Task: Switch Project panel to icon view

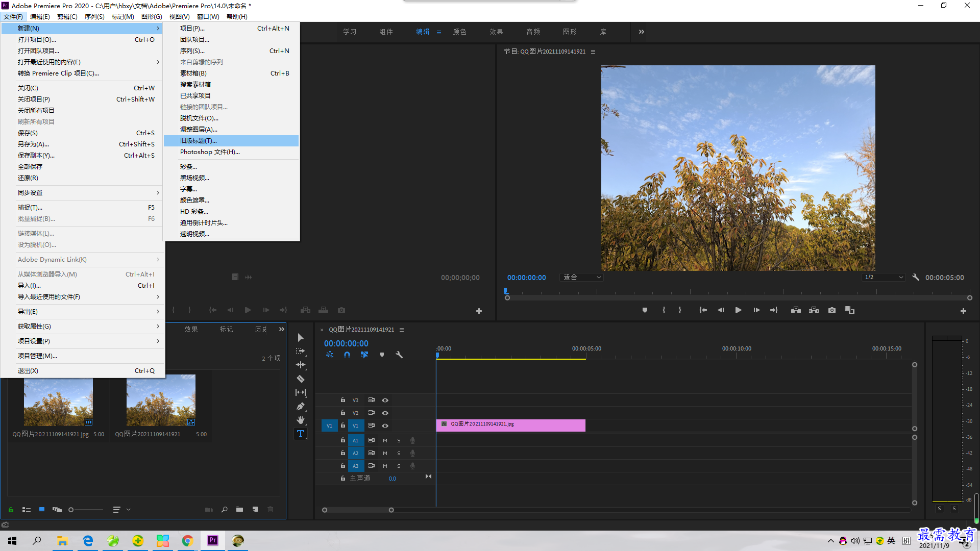Action: tap(42, 509)
